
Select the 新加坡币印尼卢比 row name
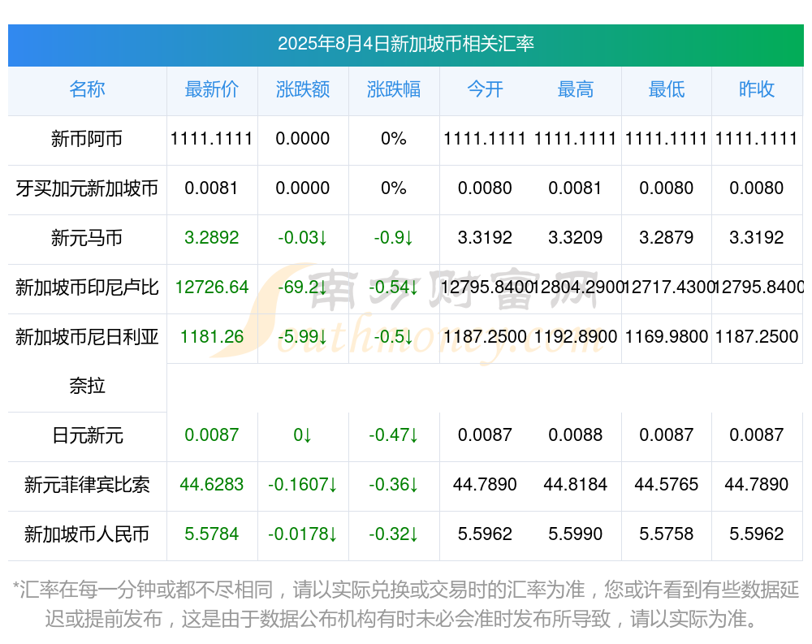click(x=87, y=287)
